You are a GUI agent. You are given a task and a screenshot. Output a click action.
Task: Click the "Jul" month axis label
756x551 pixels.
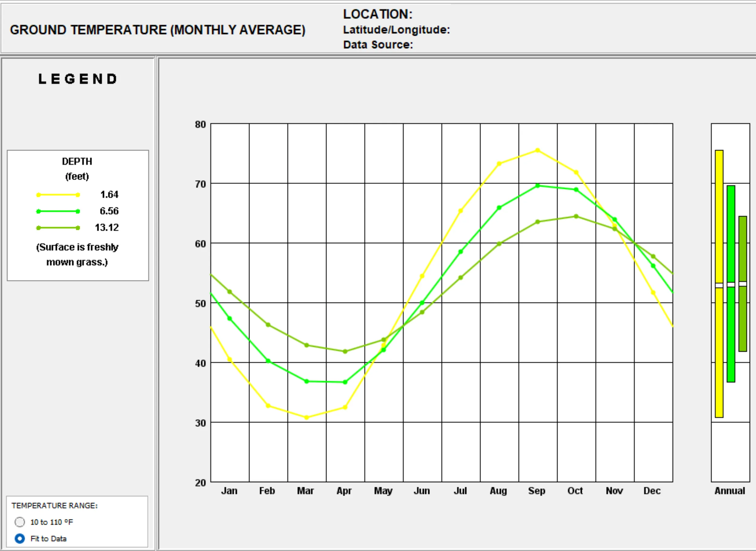pos(460,491)
